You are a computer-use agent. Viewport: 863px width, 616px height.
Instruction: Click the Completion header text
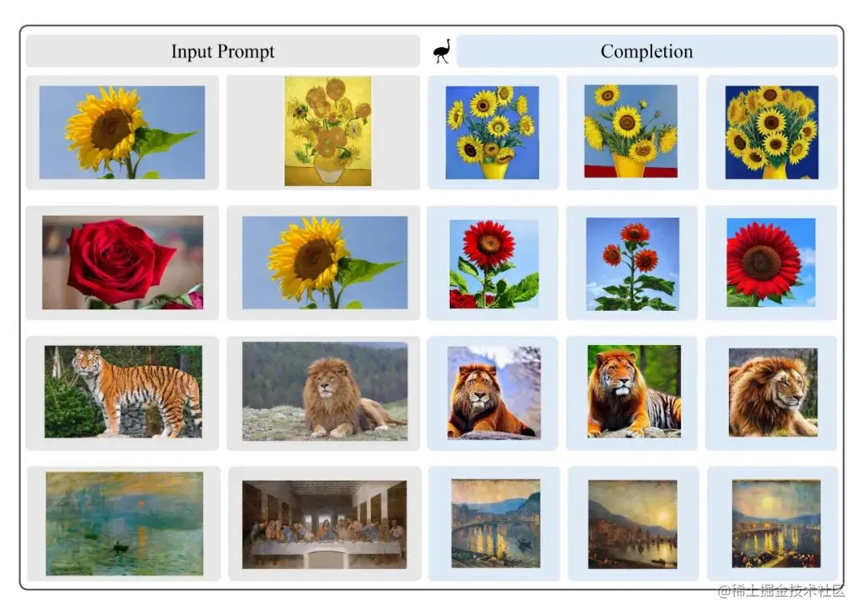pyautogui.click(x=646, y=51)
